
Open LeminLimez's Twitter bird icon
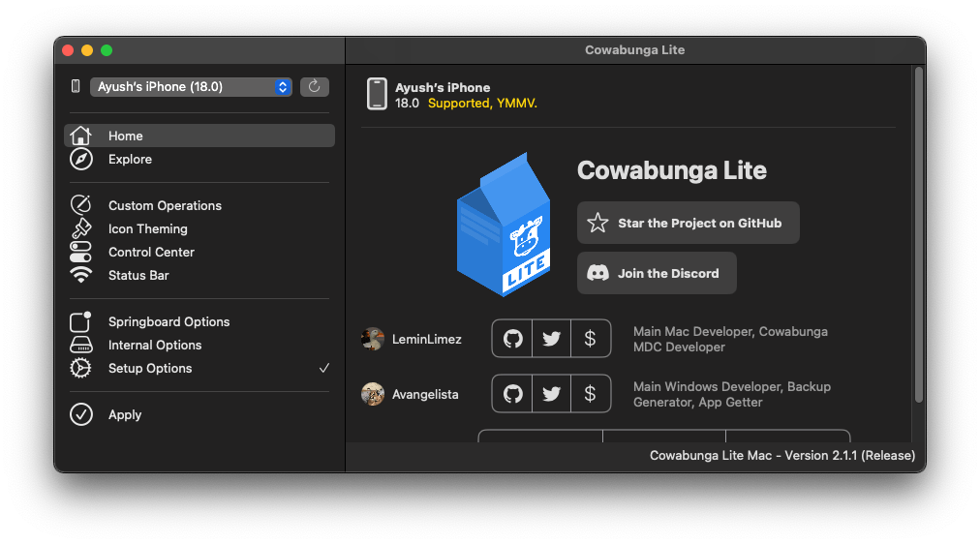tap(551, 339)
